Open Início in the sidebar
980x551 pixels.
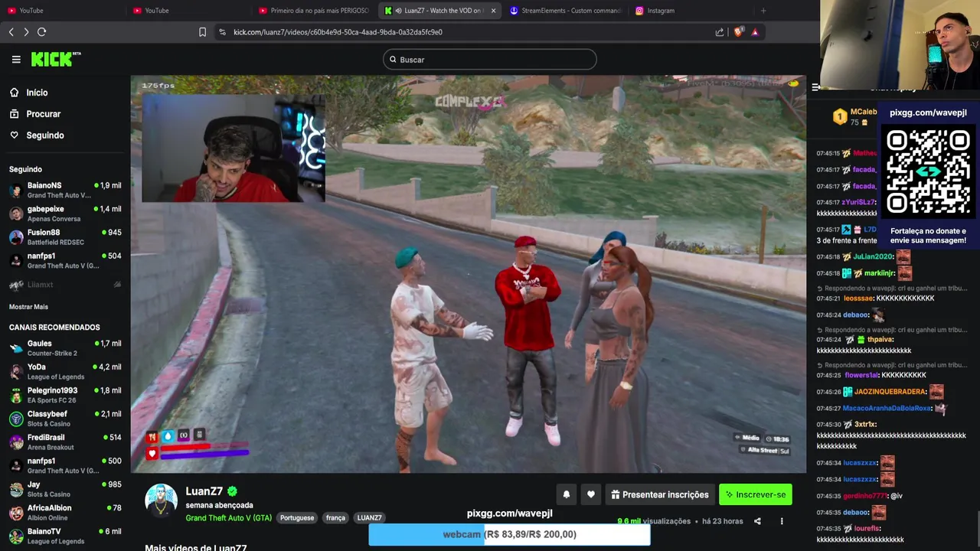click(37, 93)
